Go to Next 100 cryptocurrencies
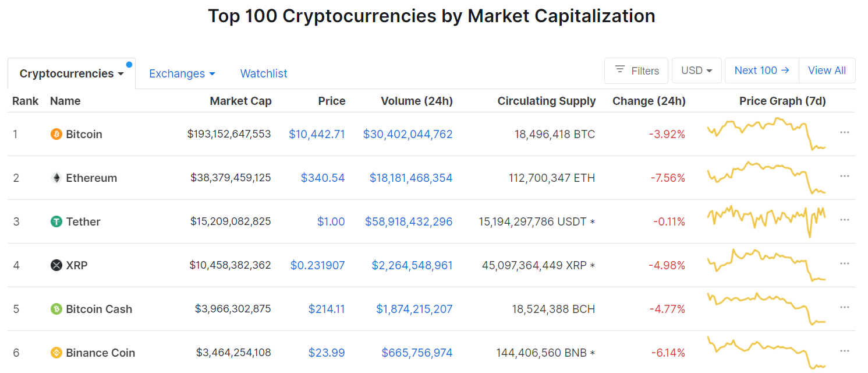The image size is (868, 373). [761, 71]
